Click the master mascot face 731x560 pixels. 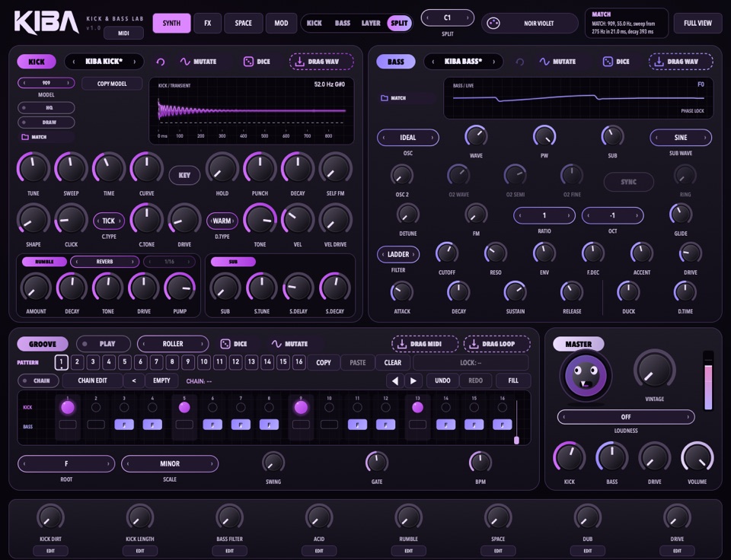tap(586, 376)
